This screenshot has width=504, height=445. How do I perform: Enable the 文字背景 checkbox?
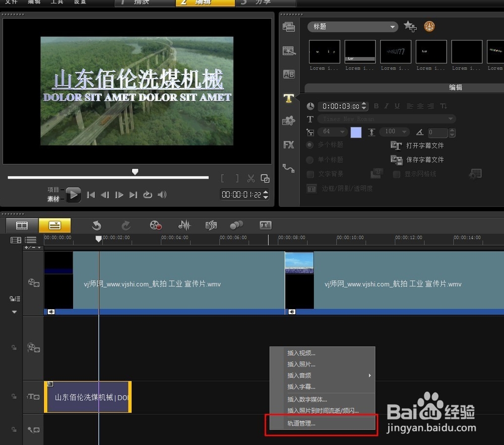coord(311,174)
